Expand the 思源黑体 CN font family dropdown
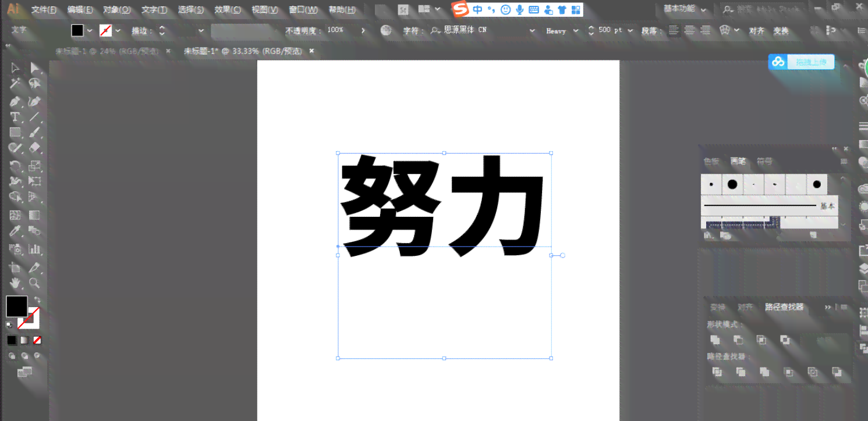 pyautogui.click(x=532, y=31)
